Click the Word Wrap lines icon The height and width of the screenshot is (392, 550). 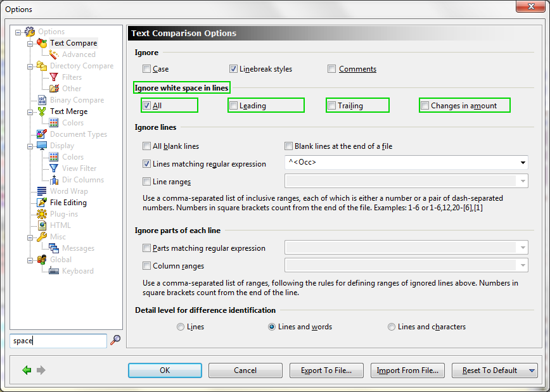tap(42, 191)
